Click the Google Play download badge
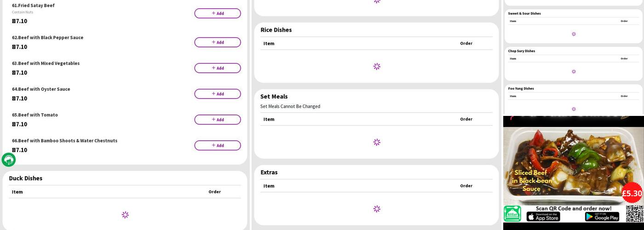This screenshot has height=230, width=644. [x=602, y=217]
